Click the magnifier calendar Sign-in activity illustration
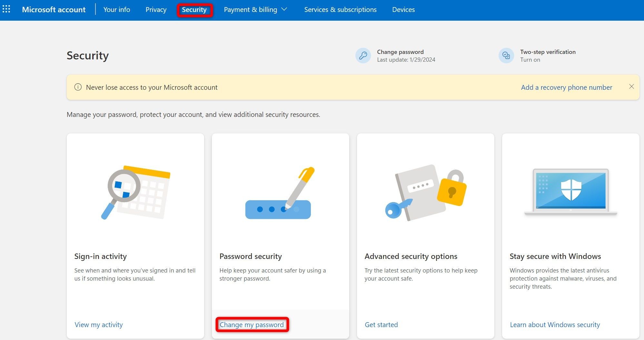This screenshot has height=340, width=644. pyautogui.click(x=136, y=193)
